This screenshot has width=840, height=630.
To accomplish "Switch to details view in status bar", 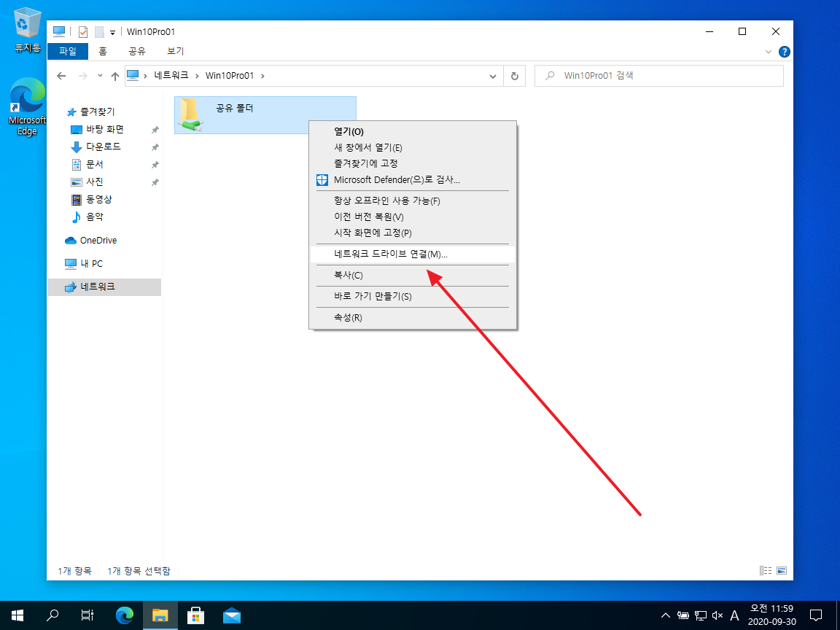I will (x=766, y=571).
